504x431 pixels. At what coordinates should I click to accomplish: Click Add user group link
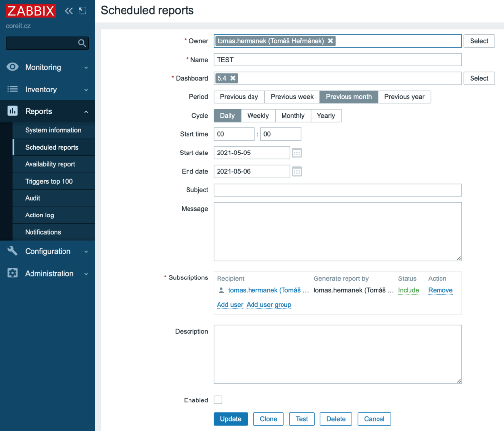point(269,305)
